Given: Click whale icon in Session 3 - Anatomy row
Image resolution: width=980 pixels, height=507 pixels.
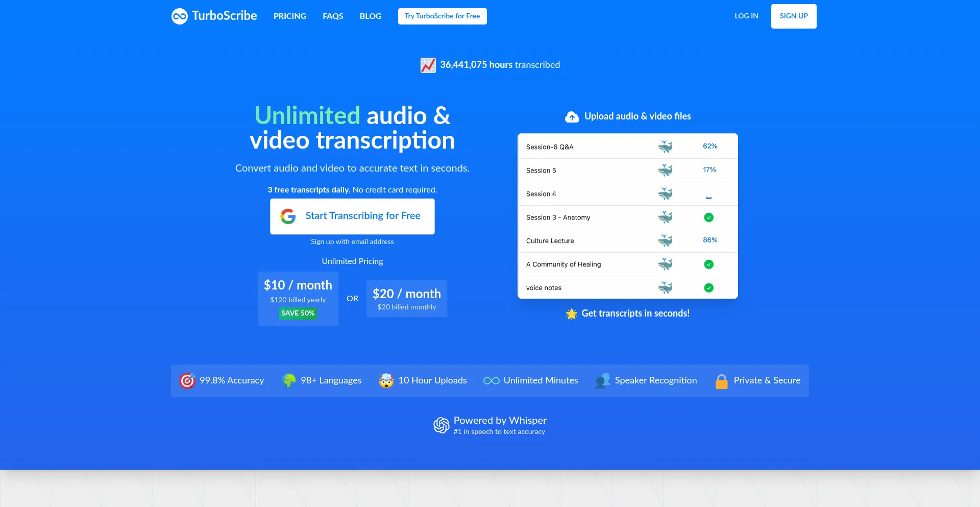Looking at the screenshot, I should coord(665,217).
